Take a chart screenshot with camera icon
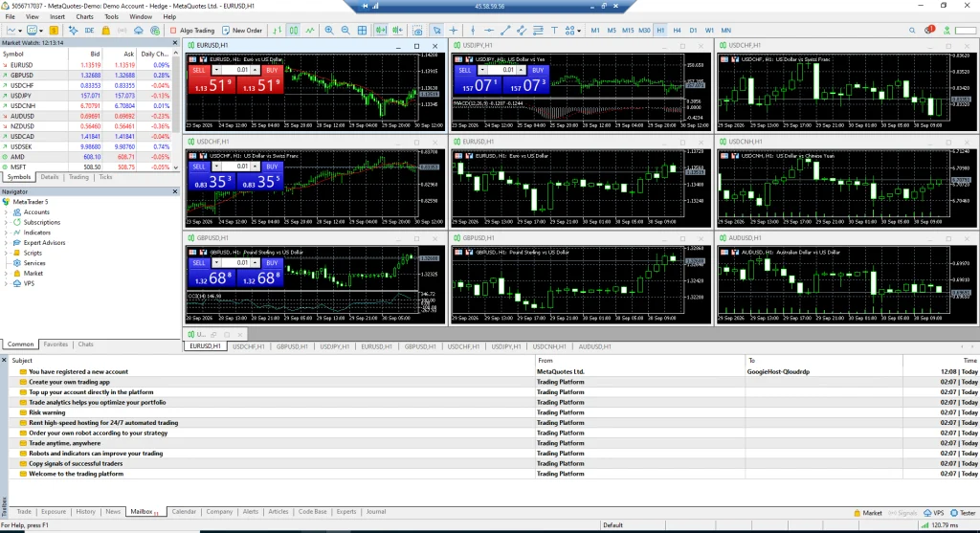The height and width of the screenshot is (533, 980). click(x=417, y=30)
